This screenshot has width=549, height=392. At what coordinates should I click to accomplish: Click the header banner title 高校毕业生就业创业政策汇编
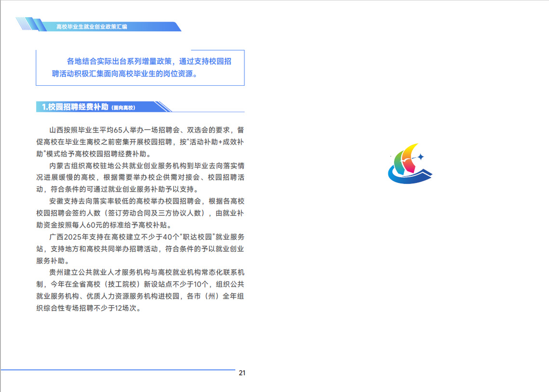tap(92, 27)
